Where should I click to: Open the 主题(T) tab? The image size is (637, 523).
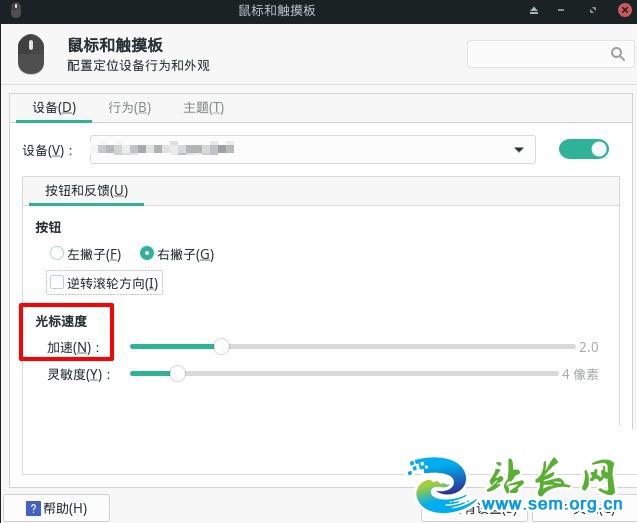[203, 108]
